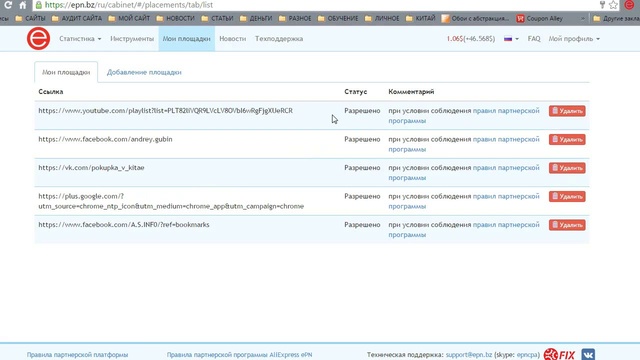
Task: Expand the Мой профиль dropdown
Action: click(574, 39)
